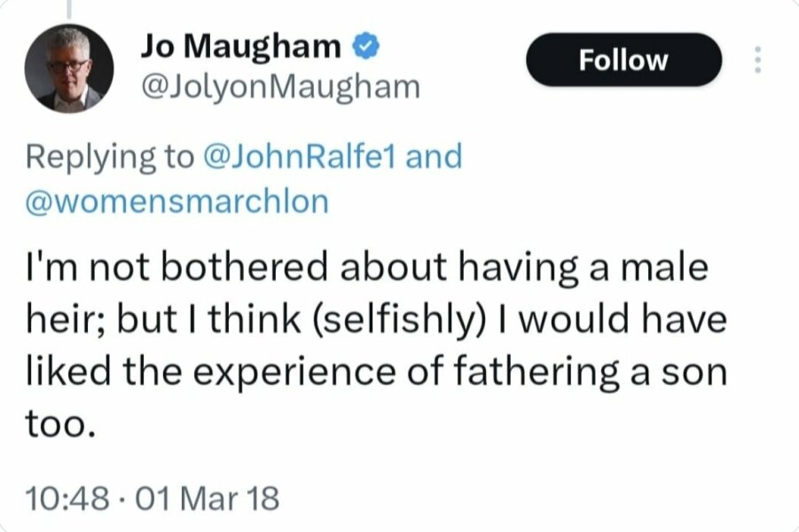
Task: Click the thread connector line above avatar
Action: click(68, 8)
